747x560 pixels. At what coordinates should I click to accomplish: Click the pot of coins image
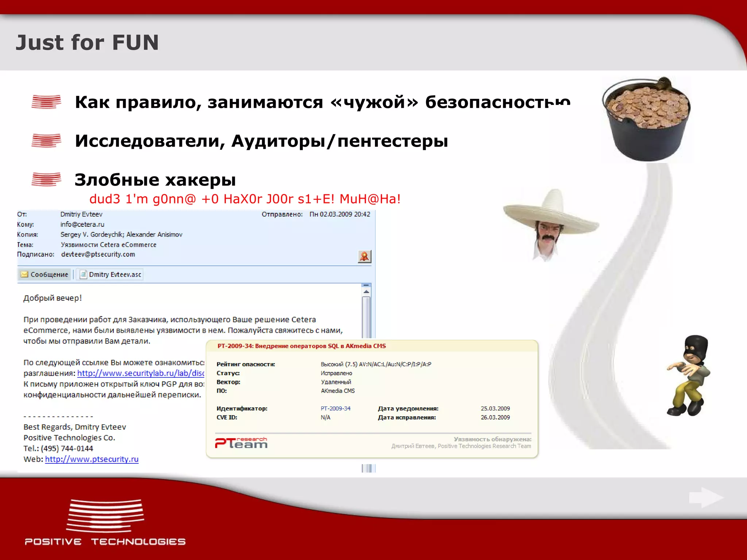[646, 119]
